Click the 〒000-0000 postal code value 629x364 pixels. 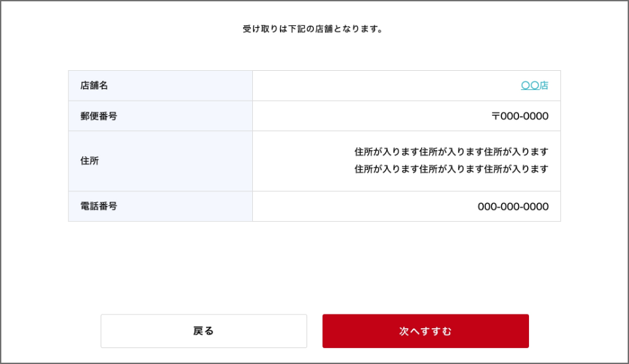[520, 116]
